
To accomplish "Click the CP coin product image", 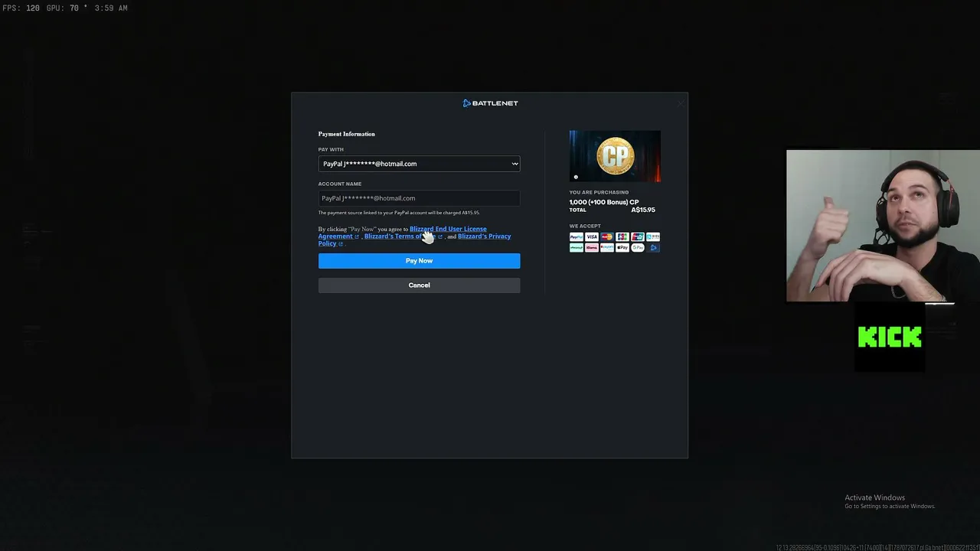I will 615,156.
